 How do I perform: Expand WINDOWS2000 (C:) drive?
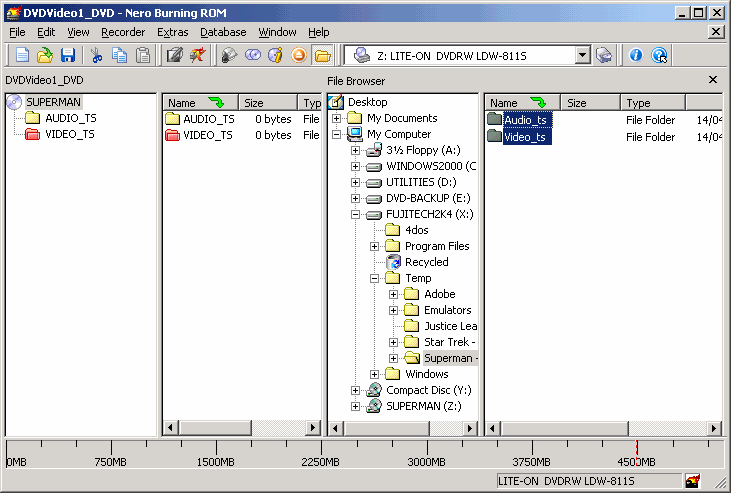tap(355, 167)
